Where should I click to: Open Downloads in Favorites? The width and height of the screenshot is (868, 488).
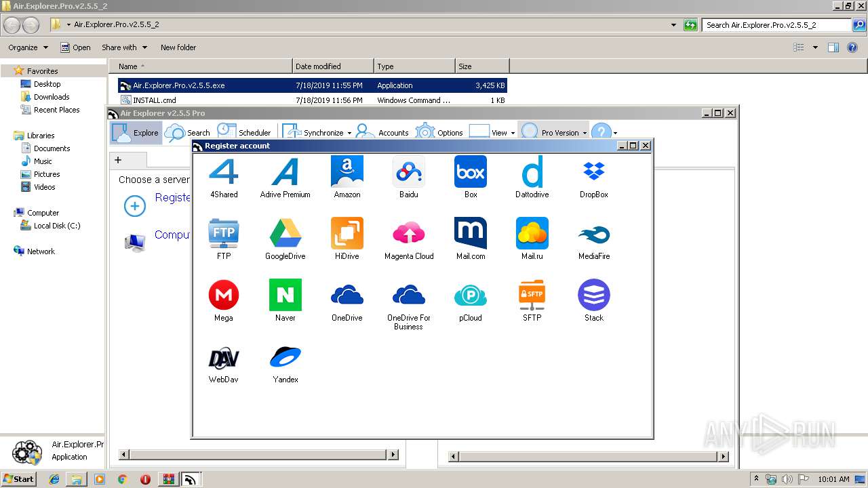[52, 97]
